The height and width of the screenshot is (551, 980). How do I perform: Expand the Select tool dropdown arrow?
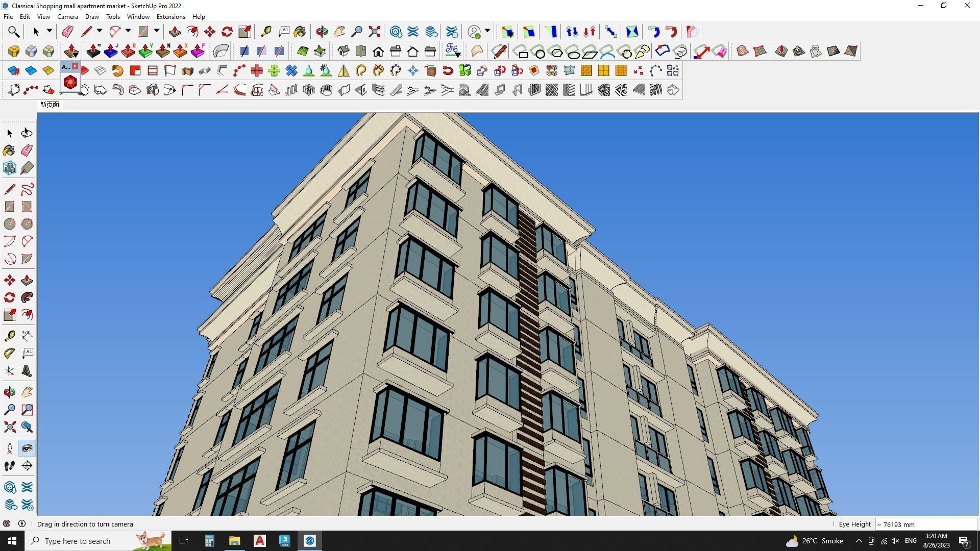point(50,31)
